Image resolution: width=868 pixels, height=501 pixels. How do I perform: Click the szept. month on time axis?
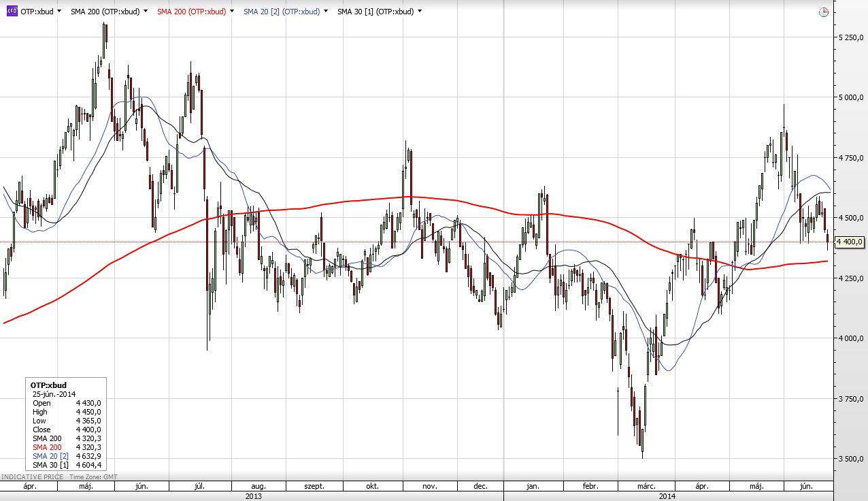314,487
